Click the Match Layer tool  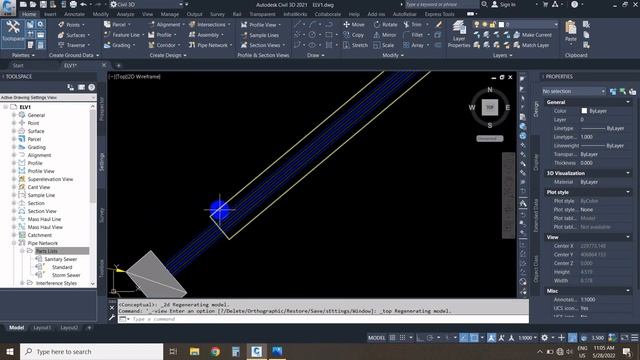click(x=531, y=45)
